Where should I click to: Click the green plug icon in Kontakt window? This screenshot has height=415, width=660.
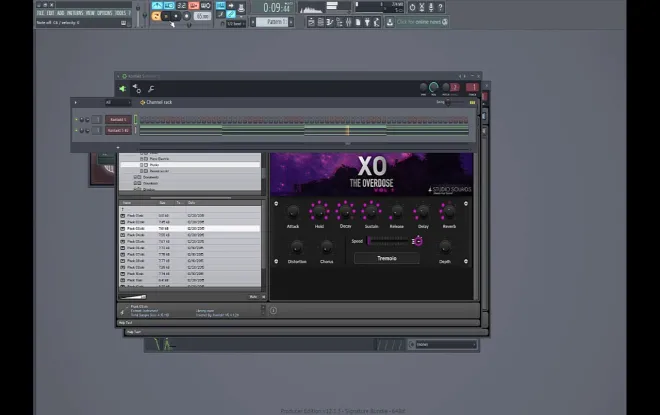122,89
